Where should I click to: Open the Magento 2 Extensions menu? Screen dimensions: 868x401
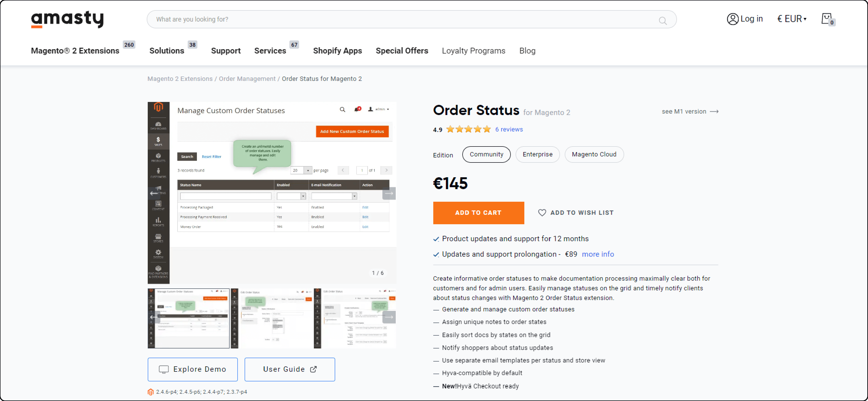[75, 51]
